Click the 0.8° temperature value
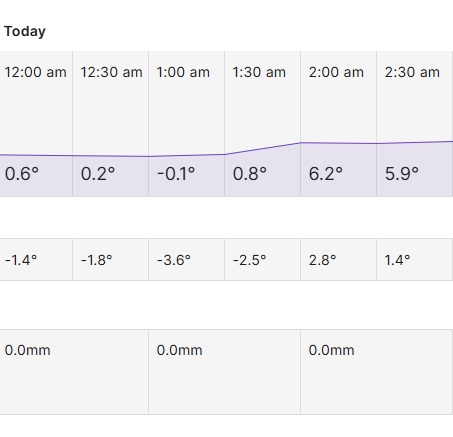The image size is (453, 437). coord(250,174)
